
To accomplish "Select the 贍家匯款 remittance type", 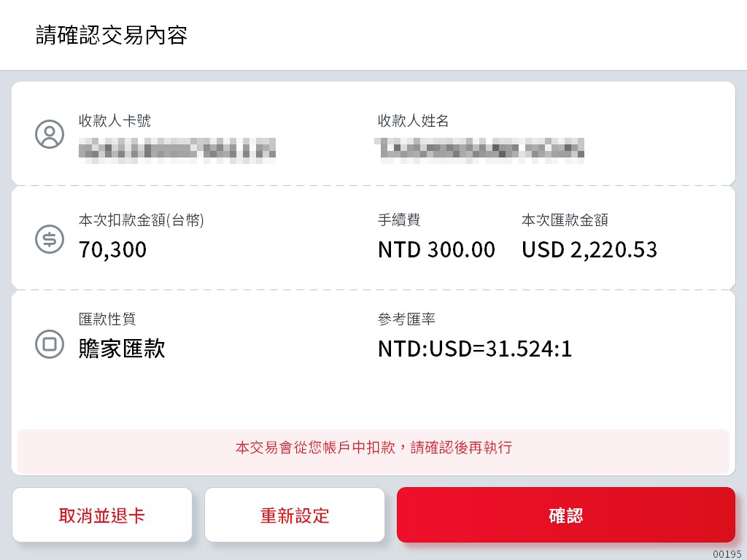I will pyautogui.click(x=122, y=349).
